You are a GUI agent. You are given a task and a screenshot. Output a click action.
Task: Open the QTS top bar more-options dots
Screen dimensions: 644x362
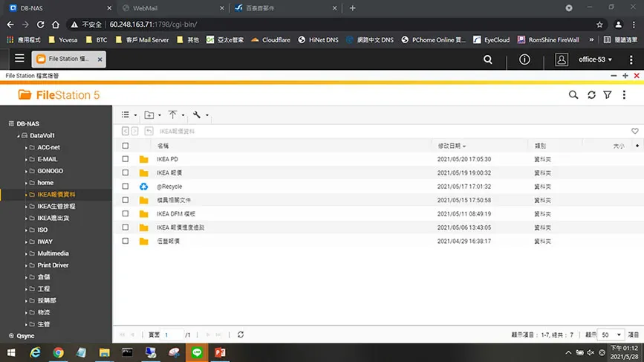click(x=631, y=59)
